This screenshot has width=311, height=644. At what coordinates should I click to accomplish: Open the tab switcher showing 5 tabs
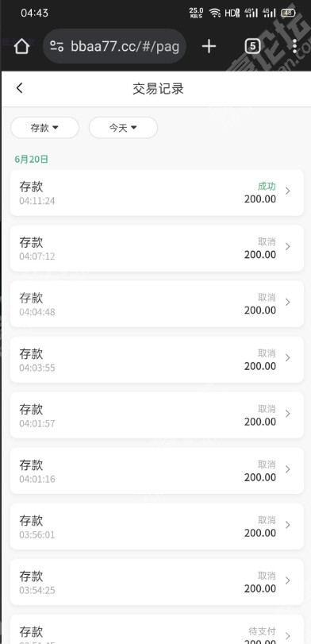coord(253,46)
